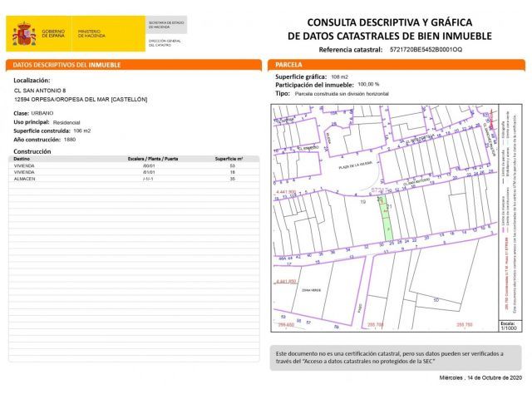Viewport: 532px width, 399px height.
Task: Select "12594 ORPESA/OROPESA DEL MAR [CASTELLÓN]"
Action: click(81, 100)
